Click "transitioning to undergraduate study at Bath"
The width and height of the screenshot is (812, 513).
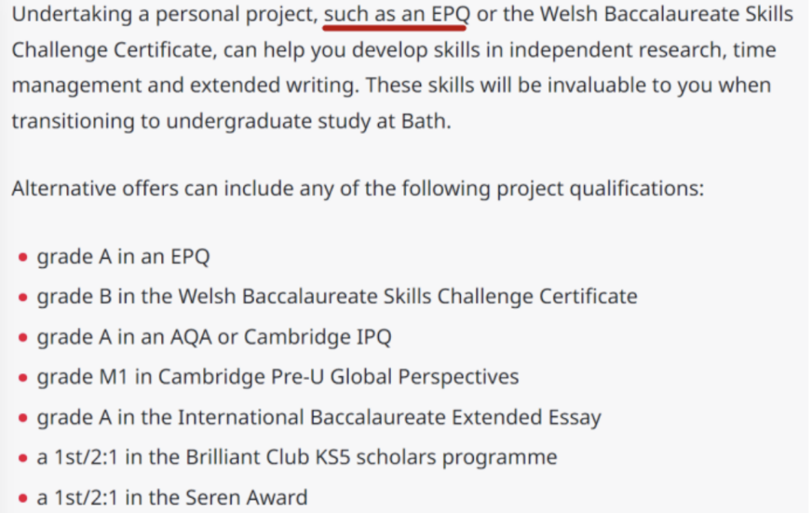tap(229, 121)
